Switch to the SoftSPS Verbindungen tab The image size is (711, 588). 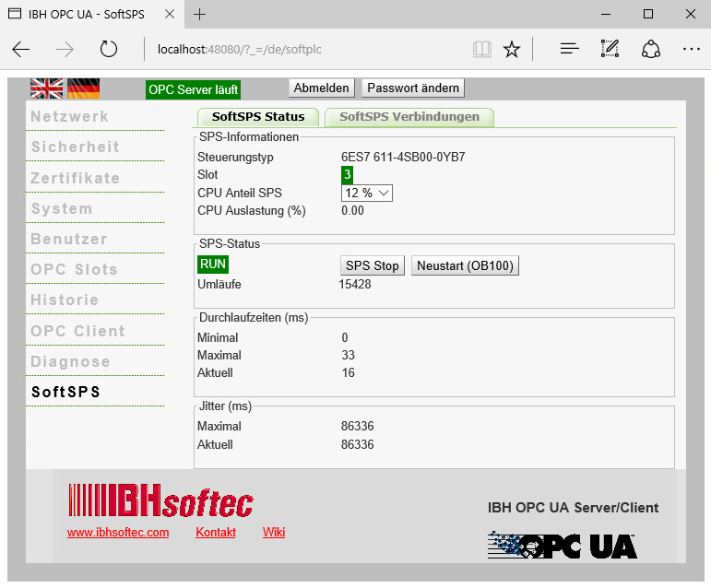(x=409, y=117)
